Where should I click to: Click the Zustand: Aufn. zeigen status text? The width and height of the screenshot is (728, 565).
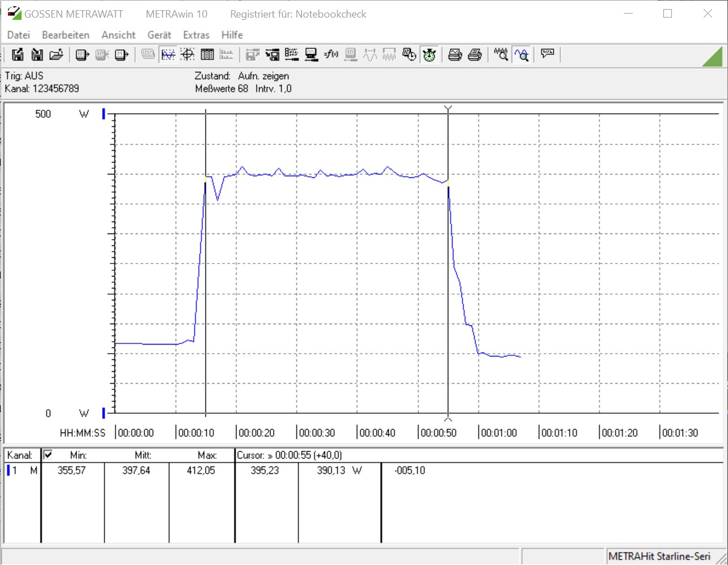coord(242,76)
